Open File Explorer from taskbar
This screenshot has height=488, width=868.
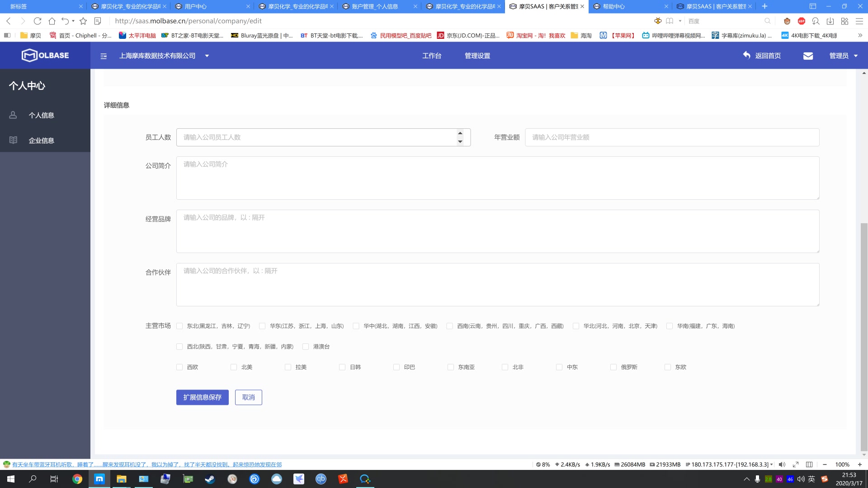coord(121,479)
